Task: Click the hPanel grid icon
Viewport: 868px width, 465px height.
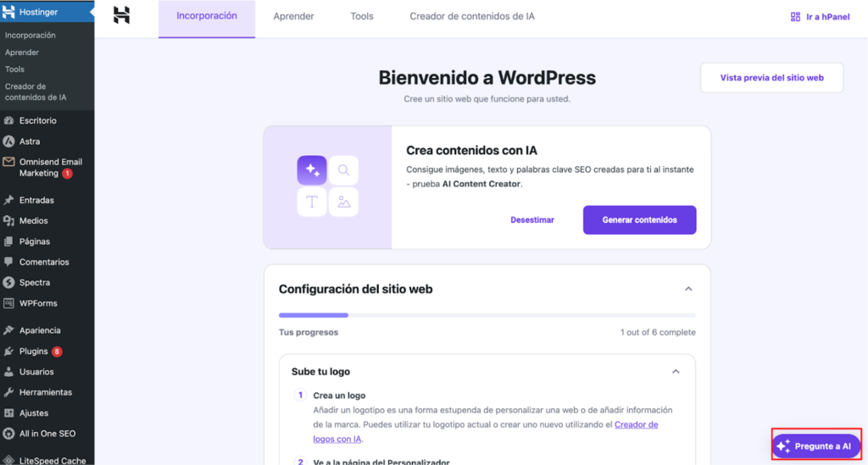Action: (x=795, y=17)
